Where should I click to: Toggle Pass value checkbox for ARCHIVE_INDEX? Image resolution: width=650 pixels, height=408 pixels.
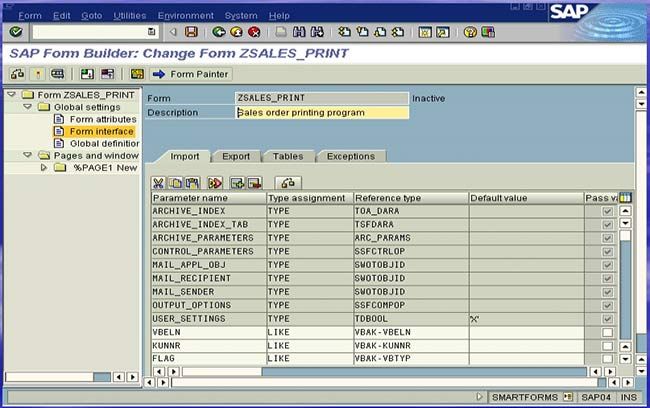(607, 211)
